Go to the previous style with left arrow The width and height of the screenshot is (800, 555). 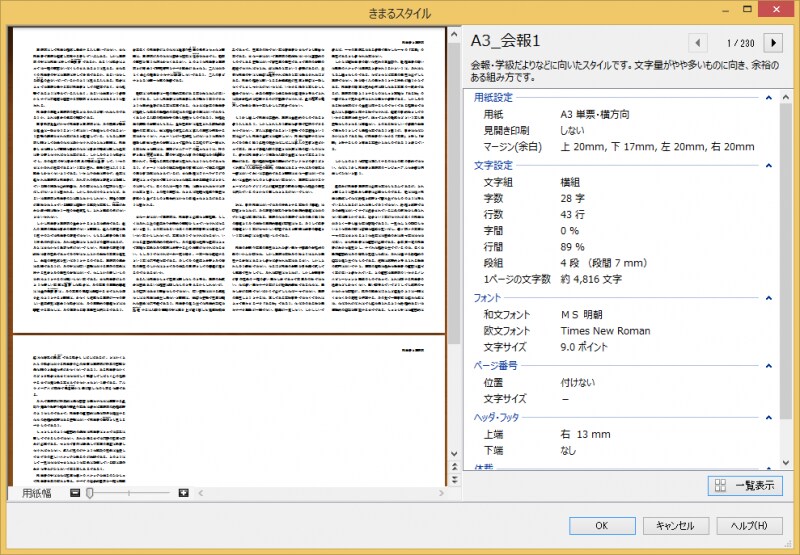click(x=698, y=43)
